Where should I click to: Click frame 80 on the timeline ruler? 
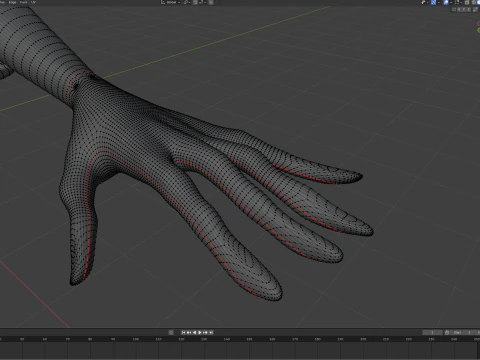point(90,339)
